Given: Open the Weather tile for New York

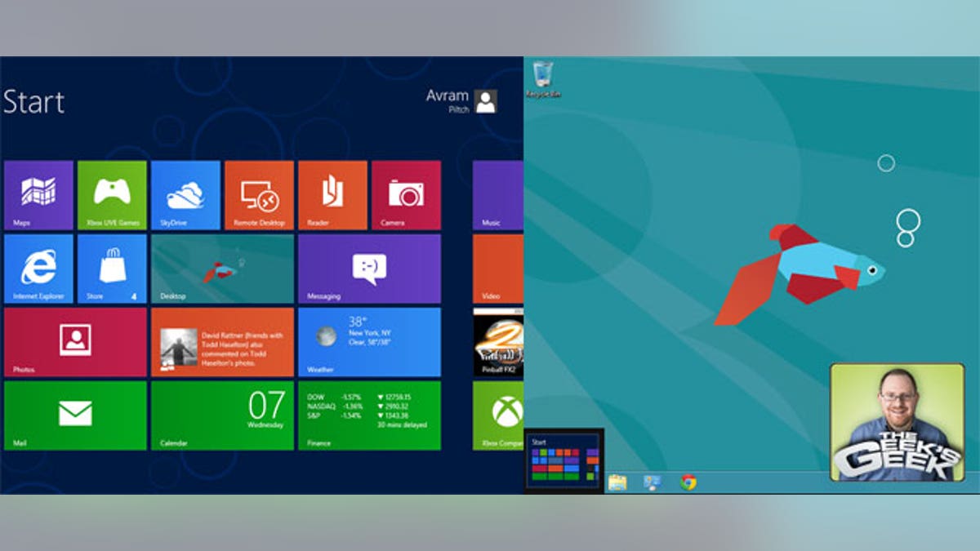Looking at the screenshot, I should (x=369, y=342).
